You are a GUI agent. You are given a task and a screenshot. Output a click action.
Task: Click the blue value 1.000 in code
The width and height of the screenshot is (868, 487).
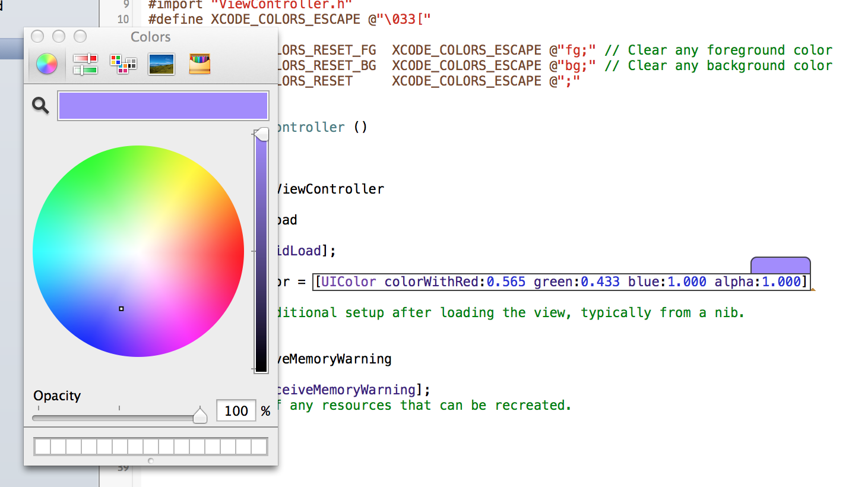coord(687,282)
